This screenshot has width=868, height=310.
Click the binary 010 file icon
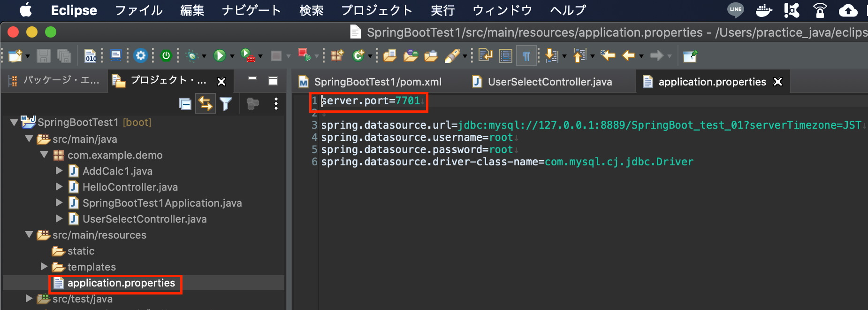91,56
